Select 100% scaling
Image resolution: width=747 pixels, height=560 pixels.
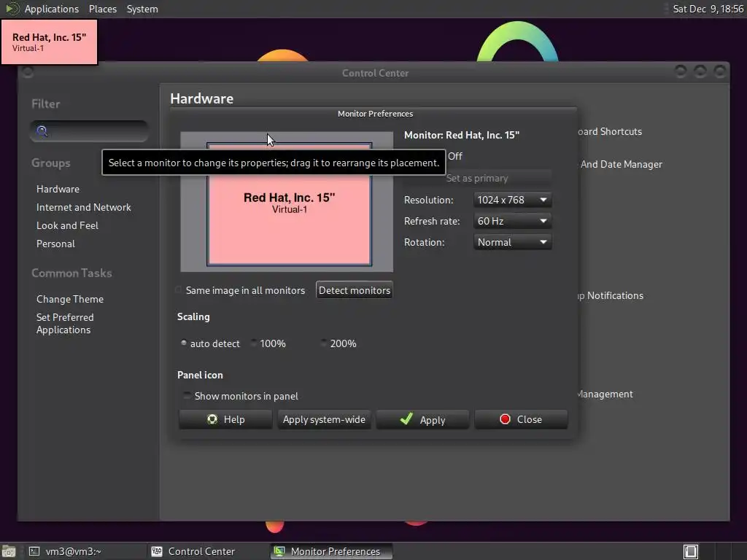[268, 343]
